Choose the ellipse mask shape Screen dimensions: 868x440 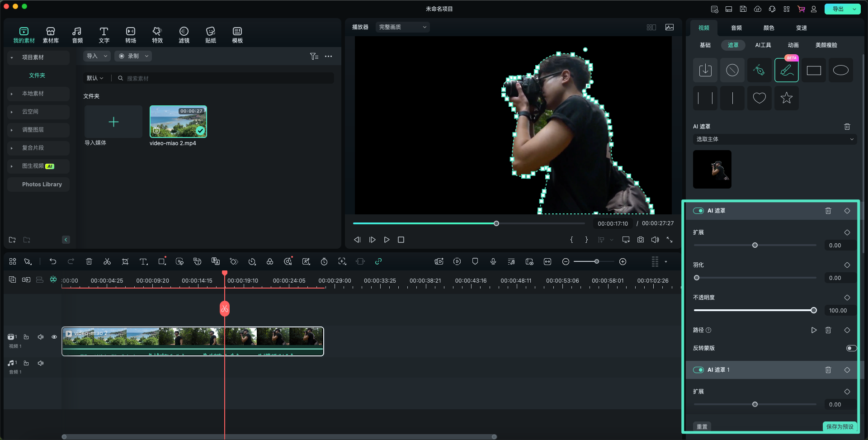pos(840,71)
